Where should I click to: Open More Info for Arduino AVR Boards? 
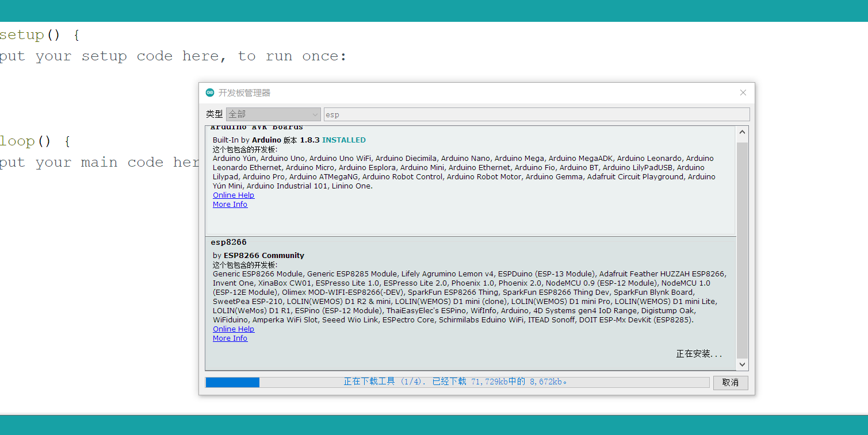point(230,205)
